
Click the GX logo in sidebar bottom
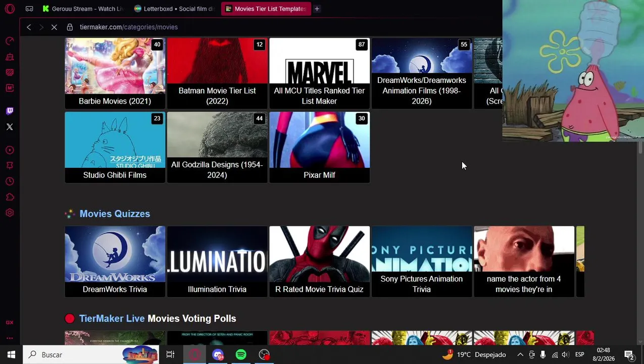click(x=10, y=323)
